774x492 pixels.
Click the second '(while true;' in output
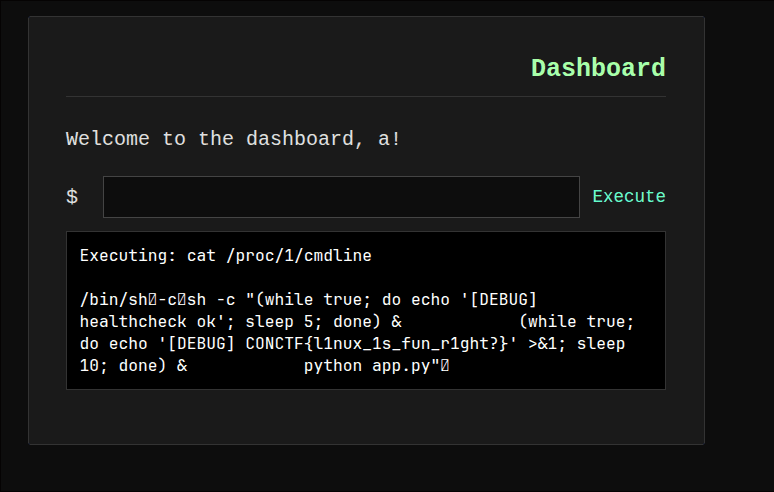click(x=577, y=322)
